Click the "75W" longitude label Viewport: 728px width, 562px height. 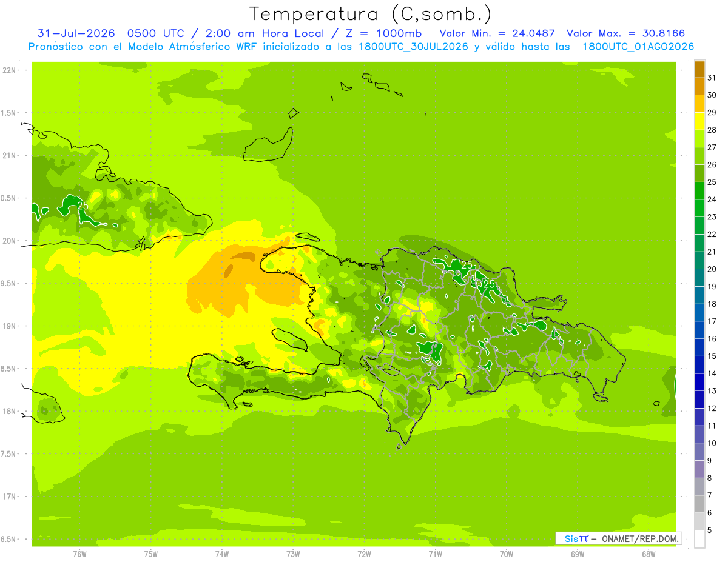151,554
